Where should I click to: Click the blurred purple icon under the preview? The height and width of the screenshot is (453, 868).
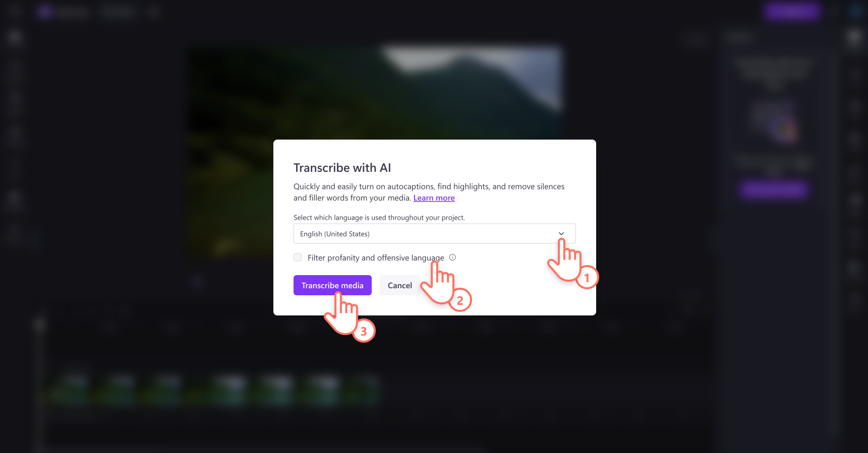[197, 282]
